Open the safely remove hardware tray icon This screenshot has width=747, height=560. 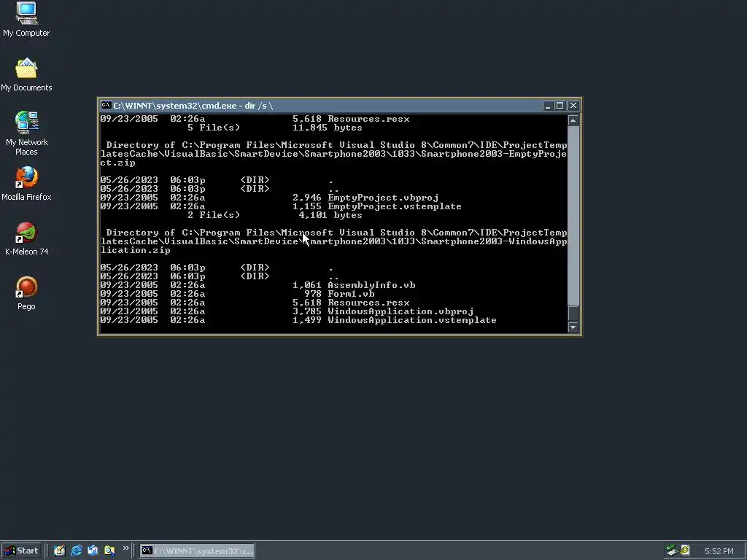click(x=672, y=551)
